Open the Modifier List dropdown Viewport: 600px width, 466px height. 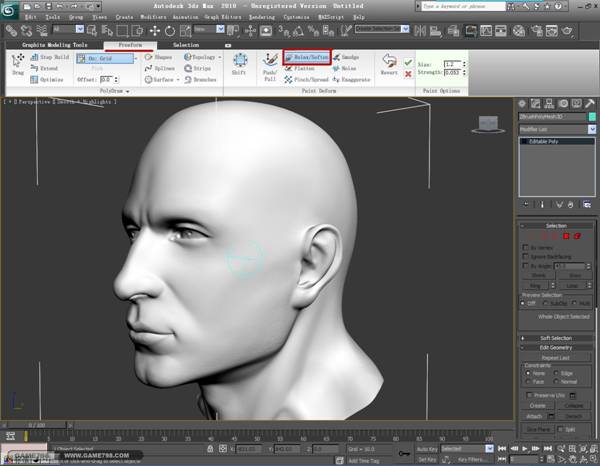point(555,128)
